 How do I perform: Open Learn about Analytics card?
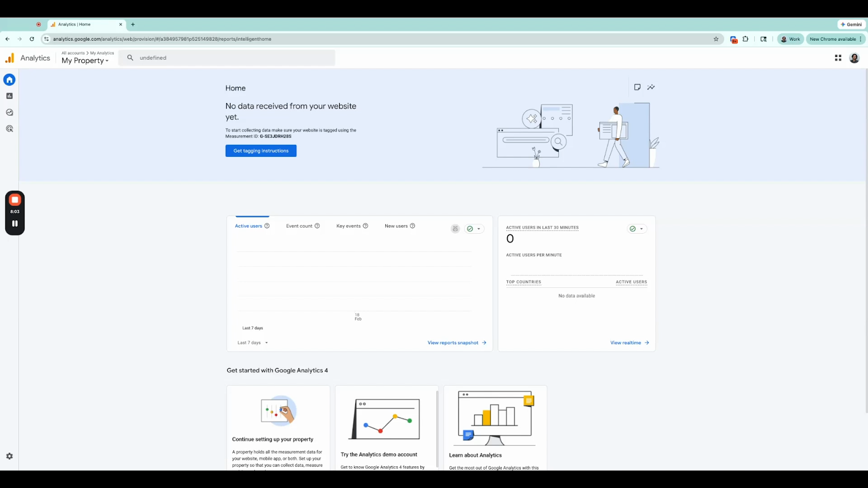(495, 427)
